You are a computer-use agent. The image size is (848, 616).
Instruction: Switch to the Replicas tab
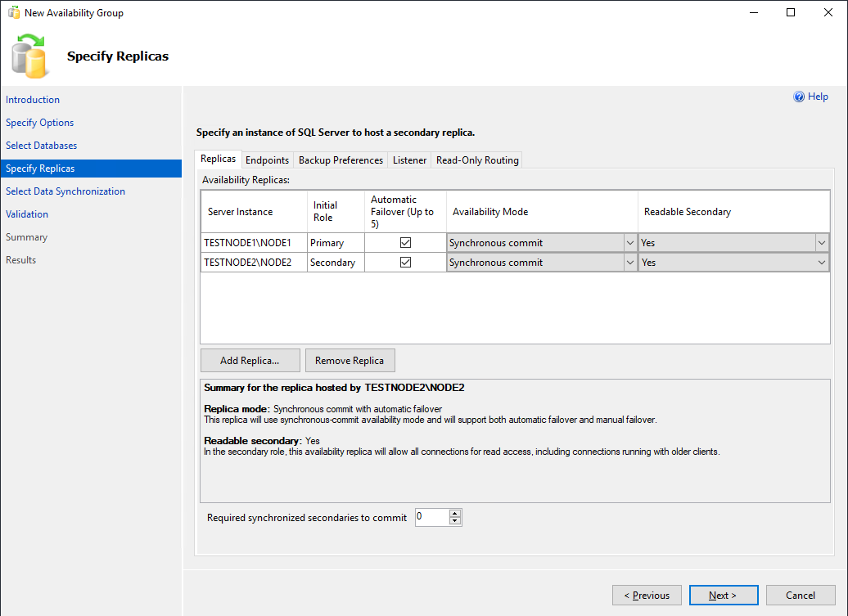click(218, 159)
